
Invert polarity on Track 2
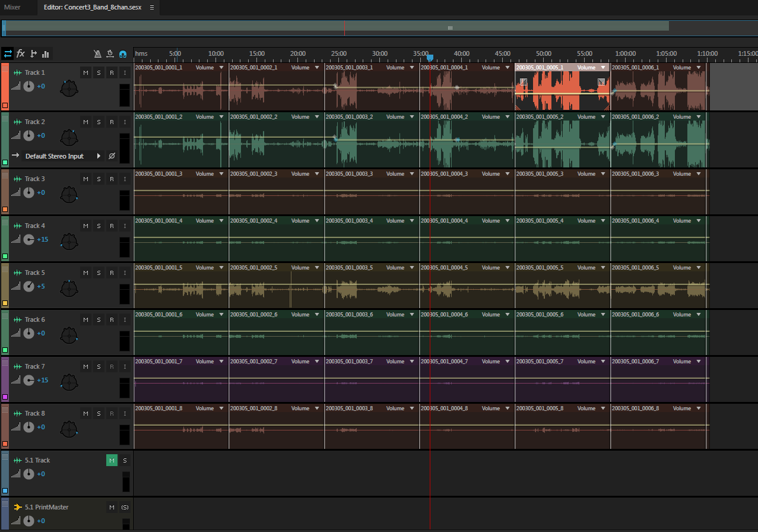tap(112, 156)
